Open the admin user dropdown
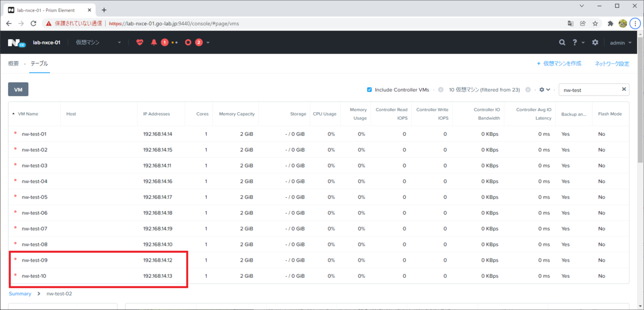644x310 pixels. pos(621,42)
